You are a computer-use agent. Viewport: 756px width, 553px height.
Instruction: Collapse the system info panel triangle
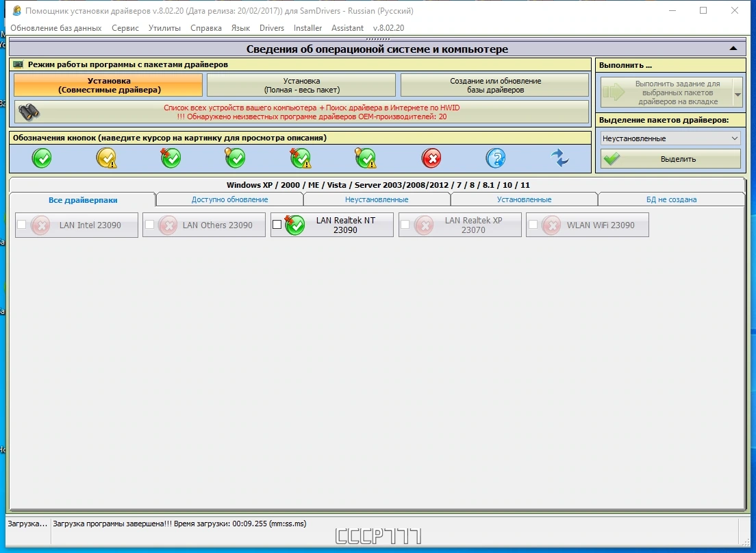click(x=733, y=48)
